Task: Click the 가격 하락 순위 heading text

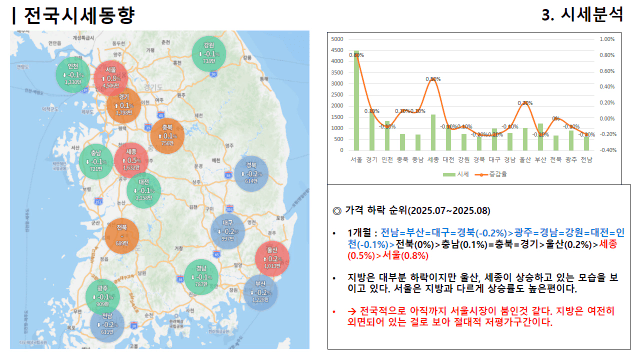Action: coord(376,211)
